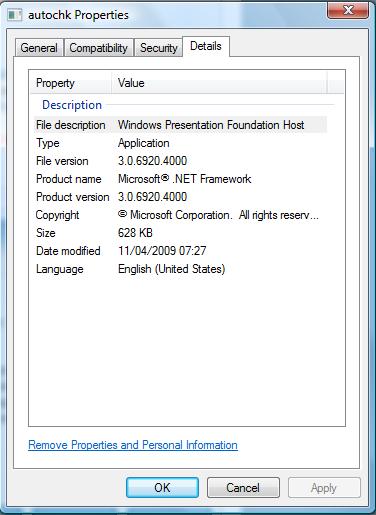Click the Microsoft .NET Framework value
Image resolution: width=376 pixels, height=515 pixels.
tap(185, 179)
